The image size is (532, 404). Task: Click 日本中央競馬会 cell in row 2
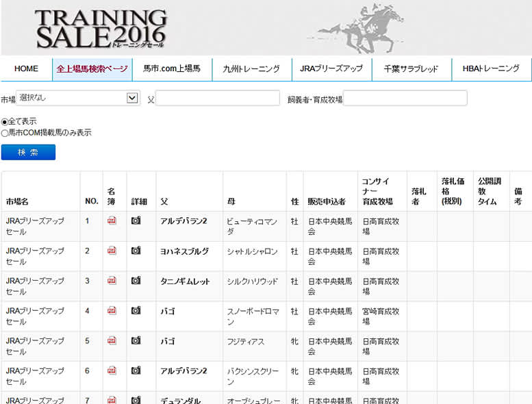click(330, 257)
